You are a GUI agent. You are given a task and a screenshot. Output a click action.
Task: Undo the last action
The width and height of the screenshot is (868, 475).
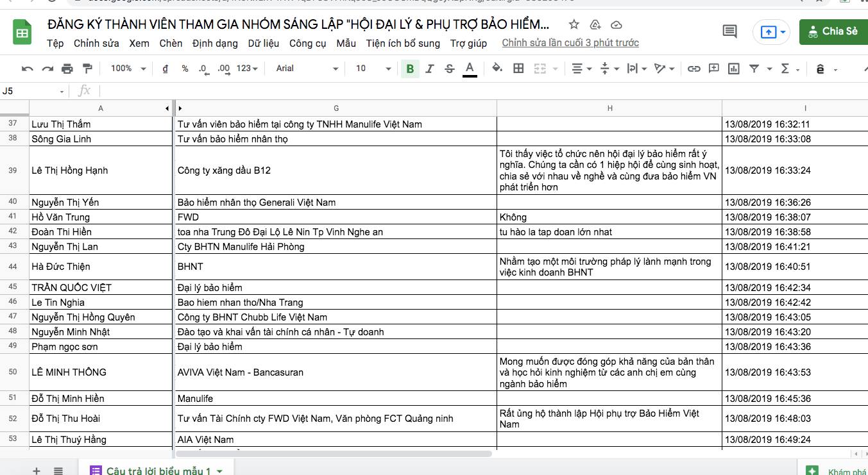(27, 69)
